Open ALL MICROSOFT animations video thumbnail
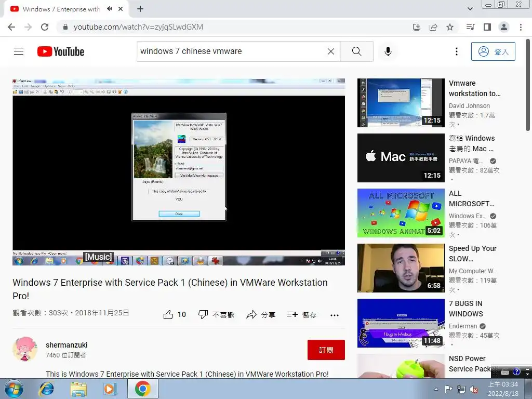This screenshot has height=399, width=532. 401,212
